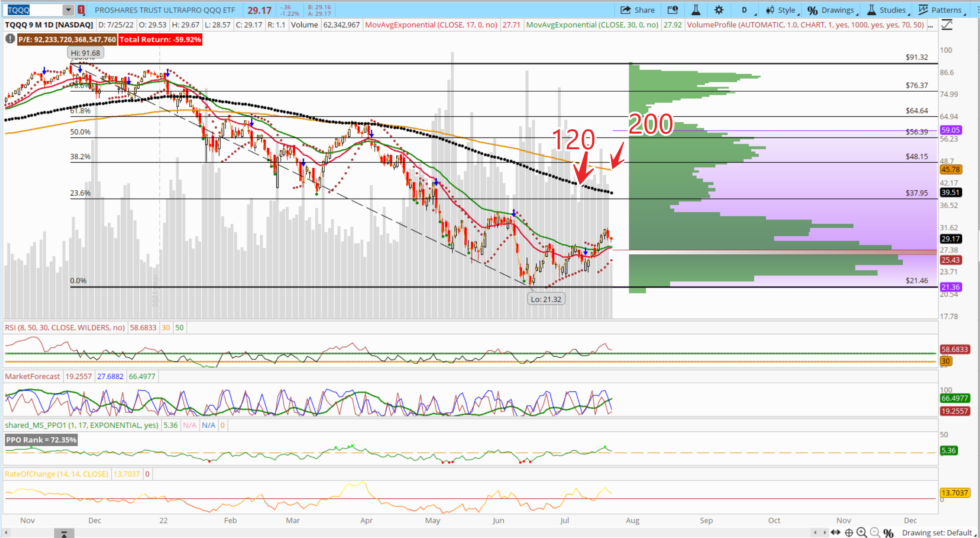Expand the Drawing set: Default dropdown

click(x=938, y=533)
